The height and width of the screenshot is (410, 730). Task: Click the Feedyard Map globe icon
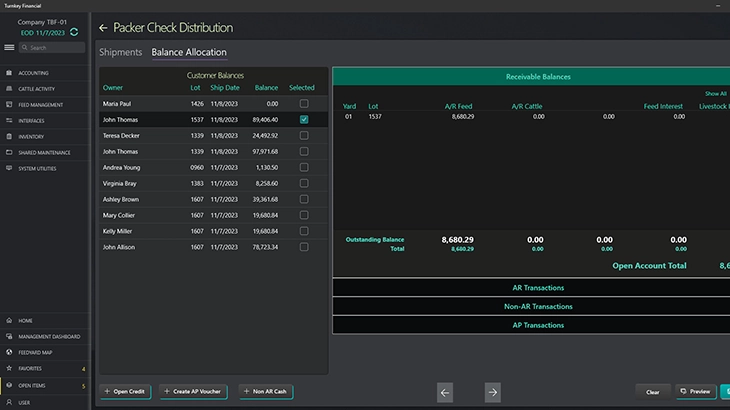point(9,352)
